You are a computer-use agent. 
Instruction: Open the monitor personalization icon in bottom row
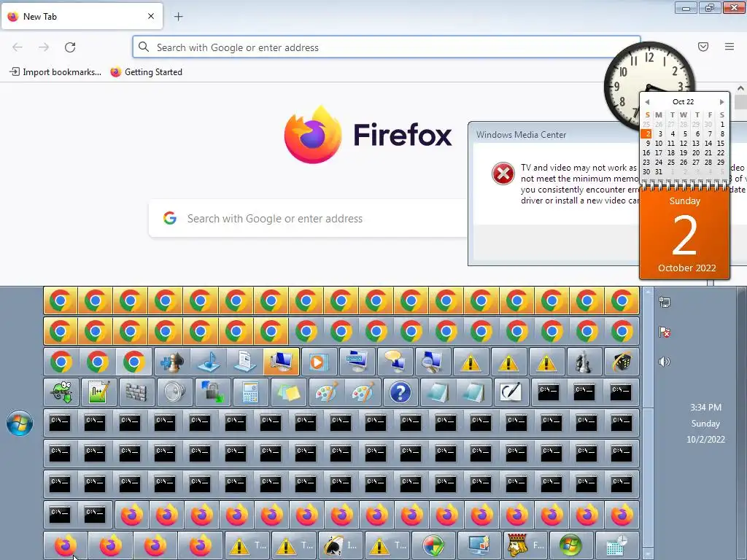pos(479,545)
